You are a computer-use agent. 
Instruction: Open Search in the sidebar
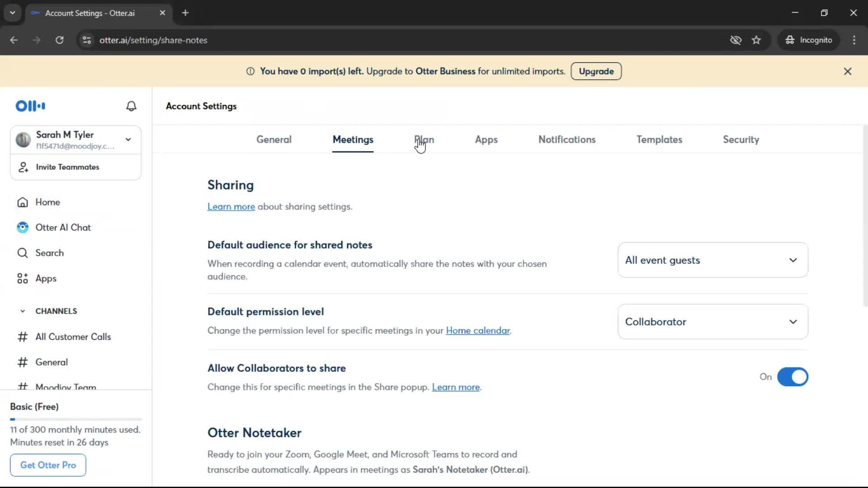(x=49, y=253)
